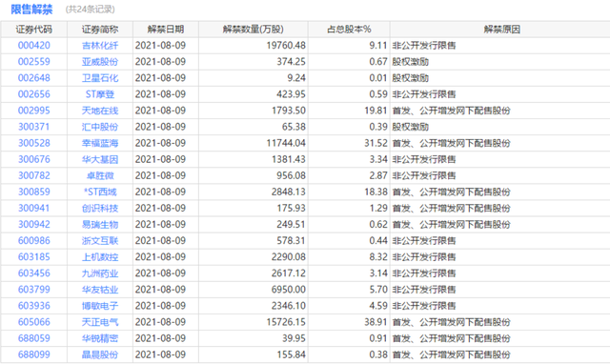The width and height of the screenshot is (610, 364).
Task: Open stock name 吉林化纤
Action: (100, 46)
